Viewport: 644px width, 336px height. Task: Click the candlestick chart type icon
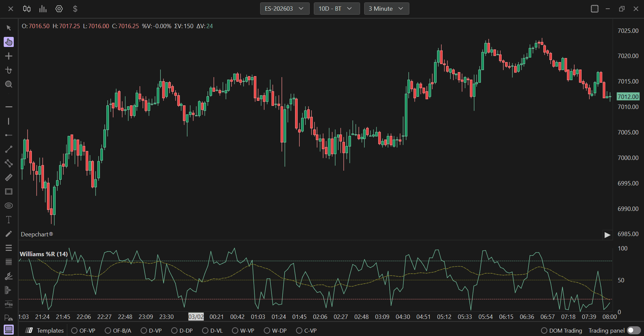(x=27, y=9)
